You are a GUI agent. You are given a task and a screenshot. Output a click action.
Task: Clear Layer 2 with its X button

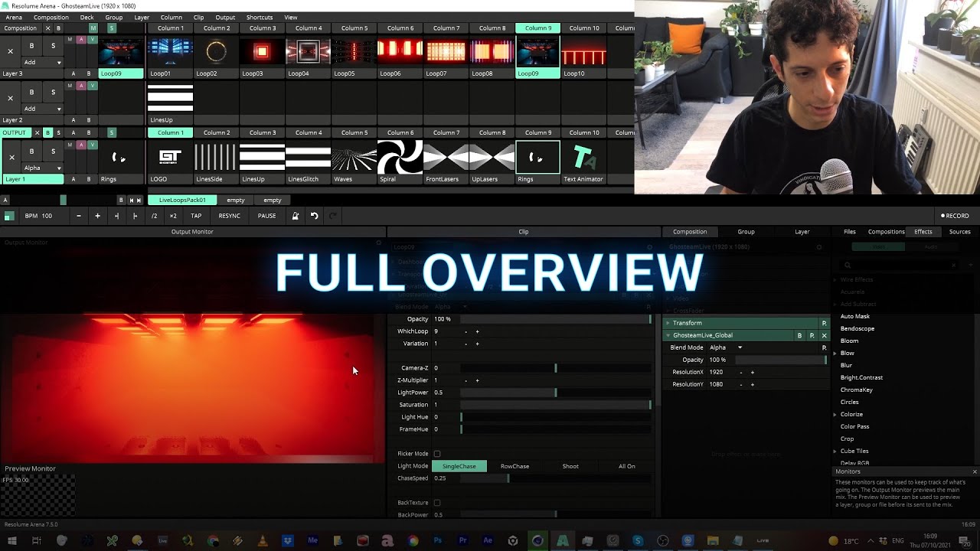coord(10,98)
